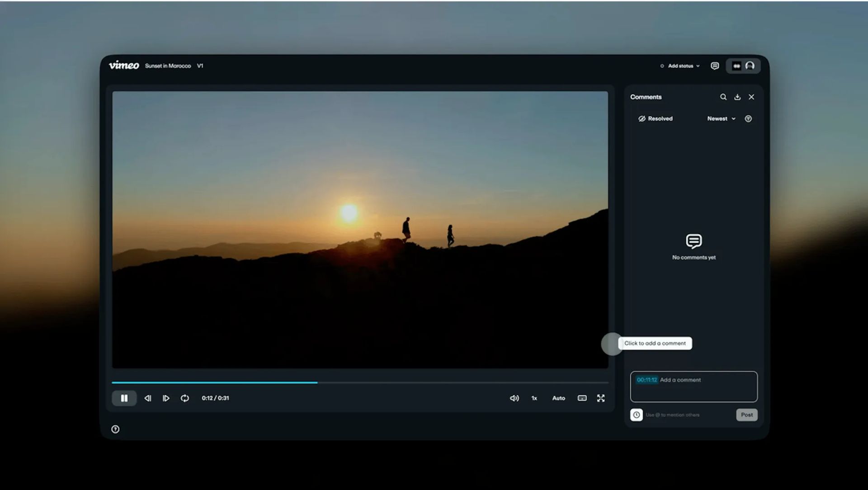
Task: Pause the video playback
Action: click(x=124, y=398)
